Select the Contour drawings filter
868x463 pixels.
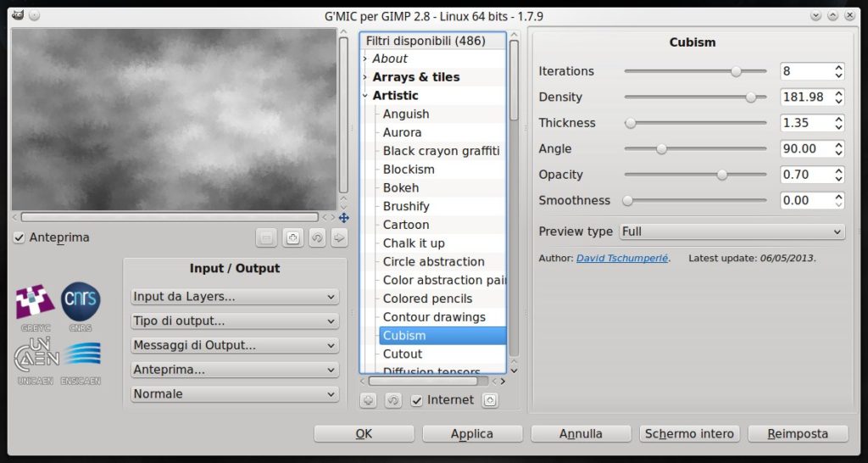coord(434,317)
